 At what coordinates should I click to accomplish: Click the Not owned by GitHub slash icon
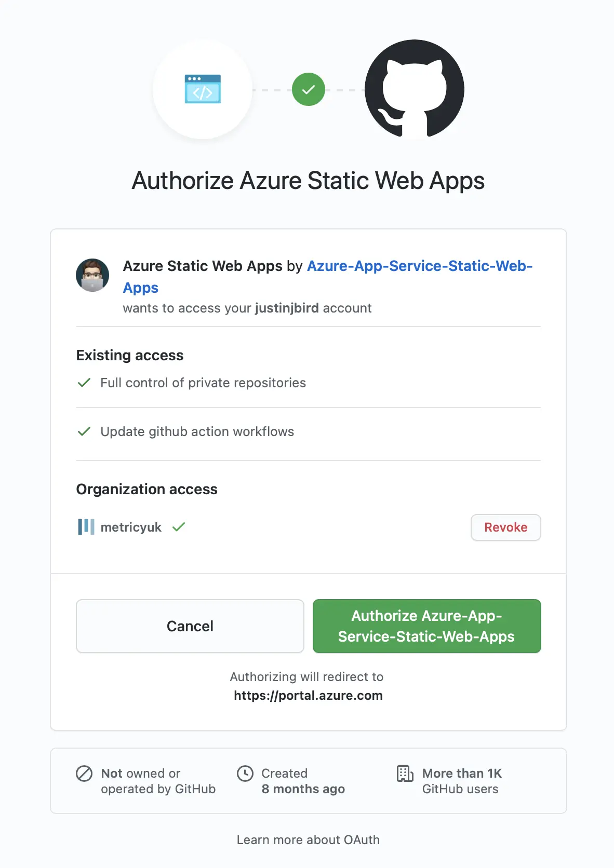tap(84, 774)
